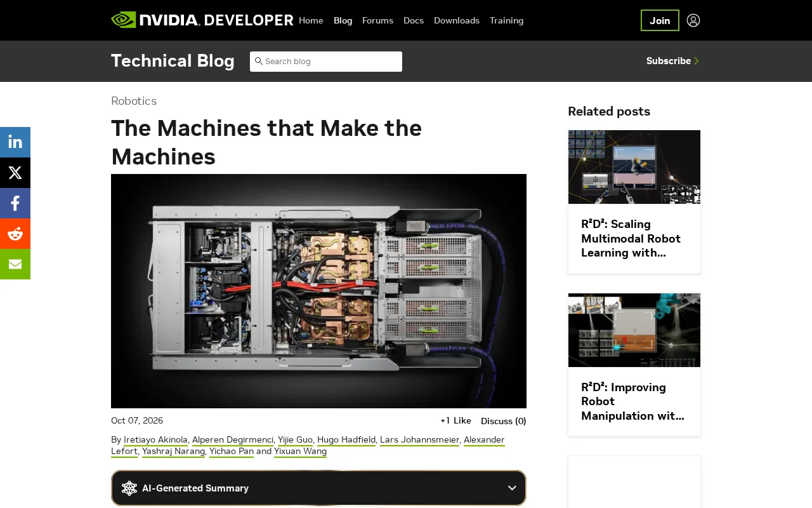Open author Lars Johannsmeier's profile
Viewport: 812px width, 508px height.
coord(419,439)
